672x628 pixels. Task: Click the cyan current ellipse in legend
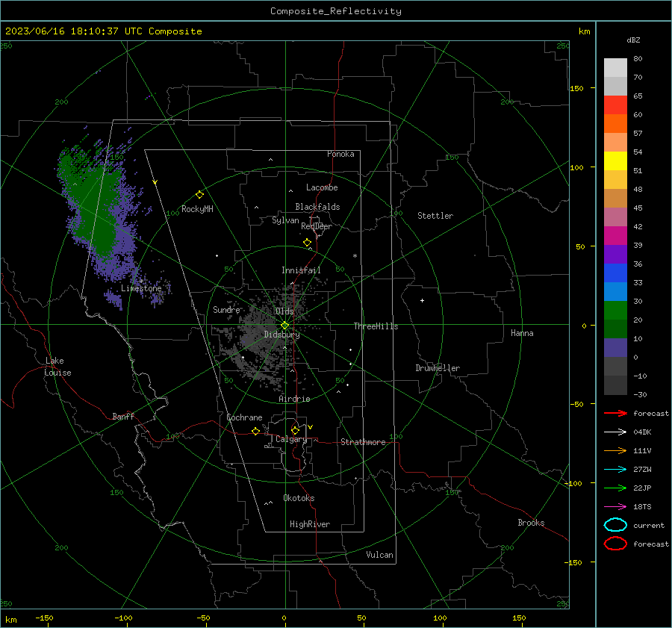(x=615, y=525)
